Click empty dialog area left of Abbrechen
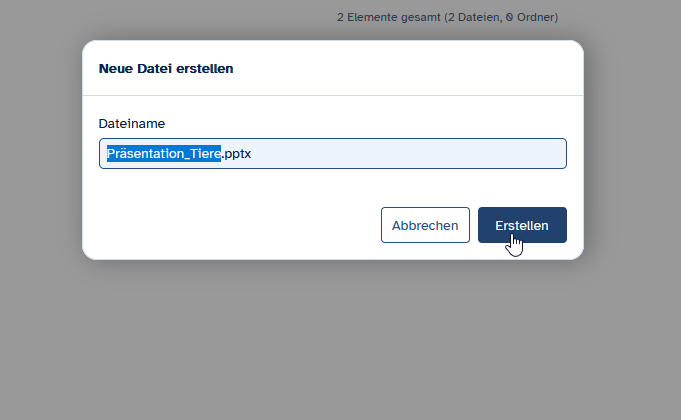Screen dimensions: 681x420 [x=230, y=225]
